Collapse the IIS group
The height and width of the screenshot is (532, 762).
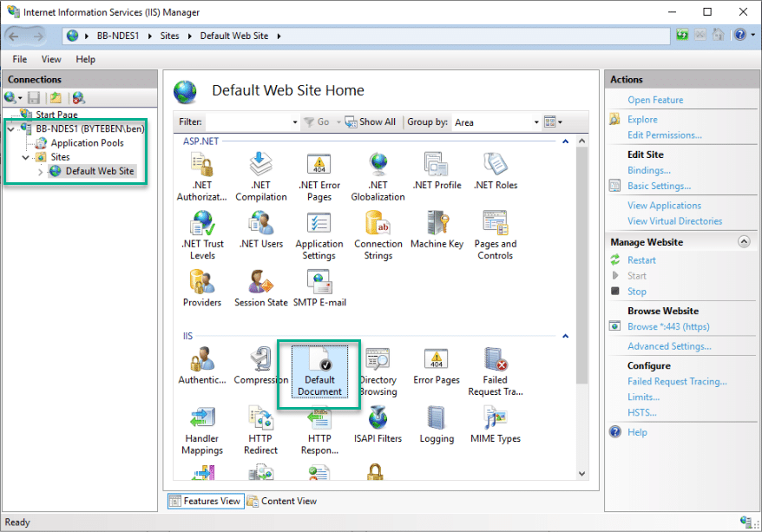point(565,336)
